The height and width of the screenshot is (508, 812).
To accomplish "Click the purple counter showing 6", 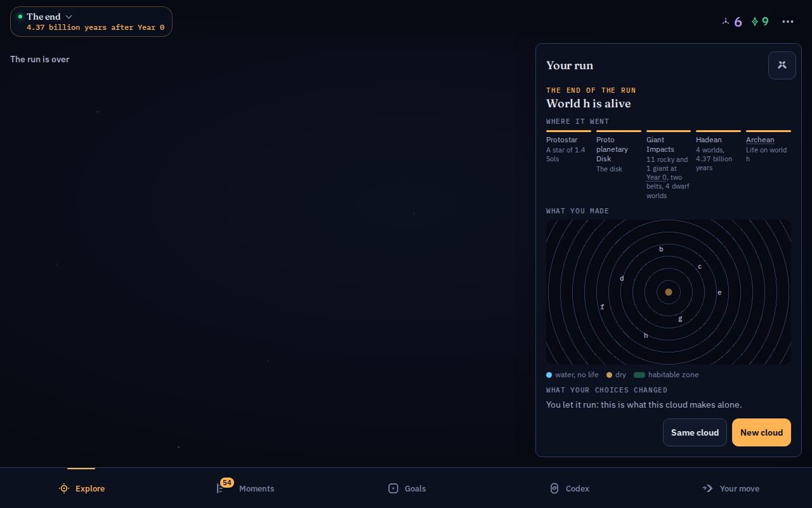I will (x=731, y=22).
